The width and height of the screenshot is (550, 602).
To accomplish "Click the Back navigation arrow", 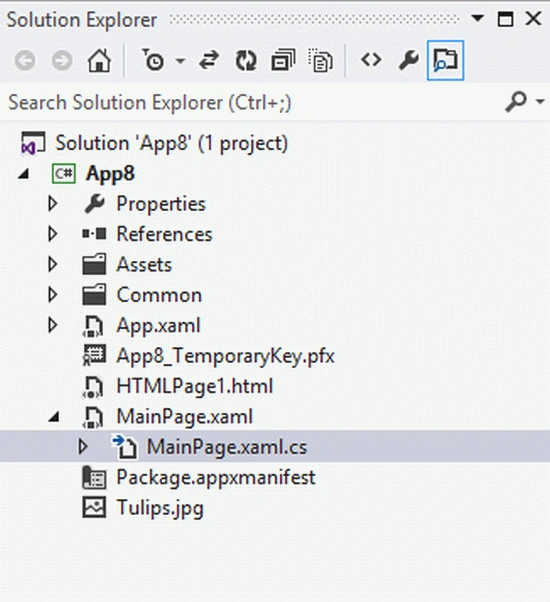I will (x=25, y=61).
